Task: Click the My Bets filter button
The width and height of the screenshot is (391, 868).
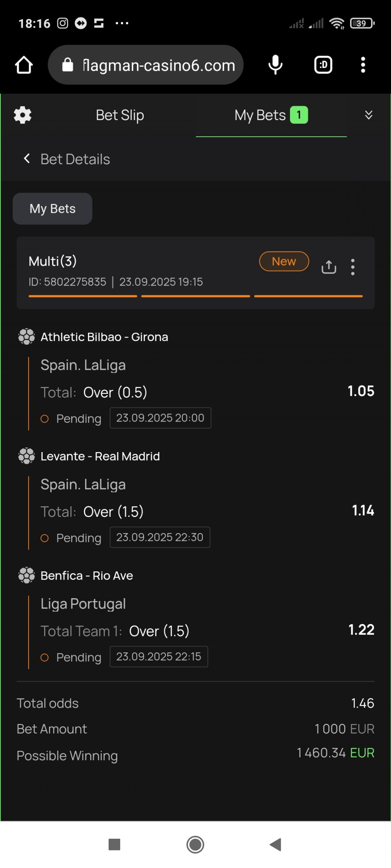Action: 53,209
